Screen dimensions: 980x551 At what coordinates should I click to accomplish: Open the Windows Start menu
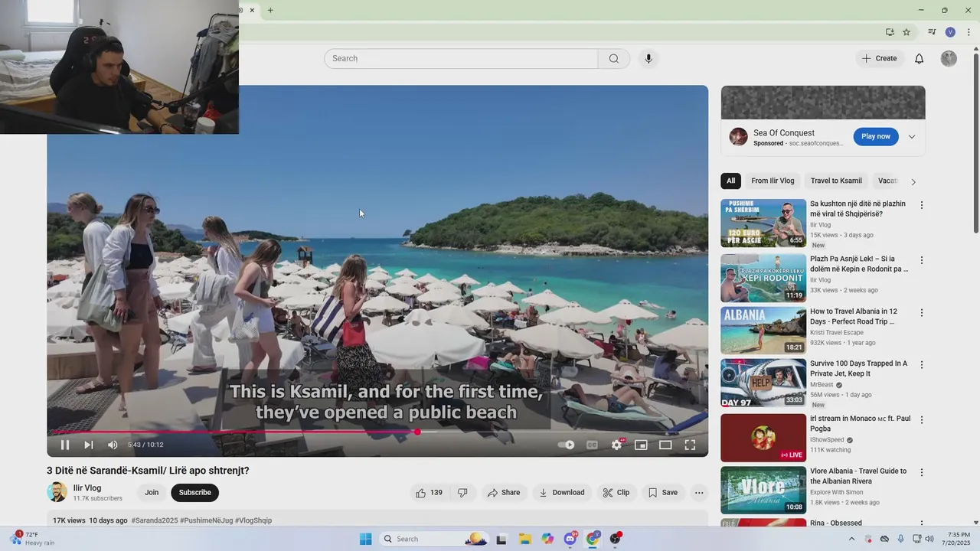point(365,539)
